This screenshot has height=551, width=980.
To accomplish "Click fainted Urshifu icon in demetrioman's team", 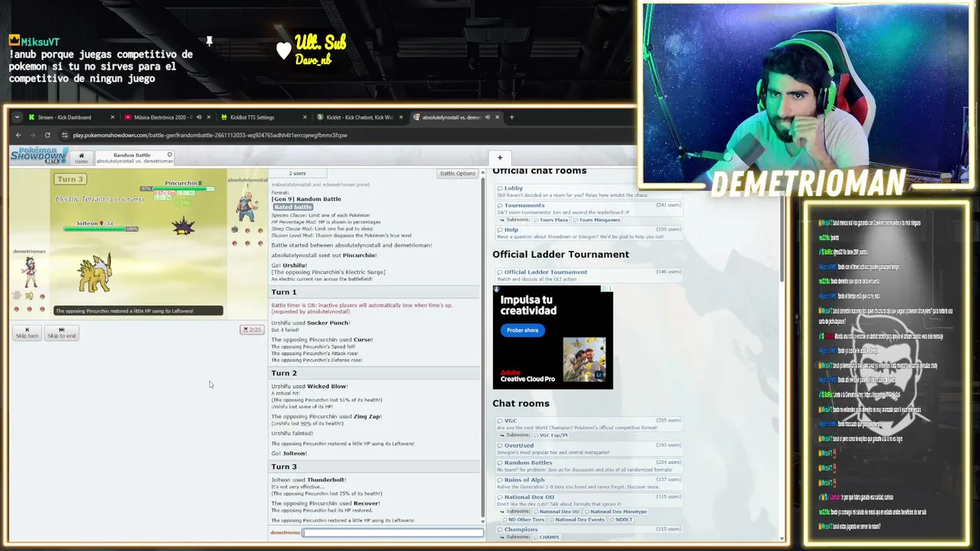I will 18,295.
